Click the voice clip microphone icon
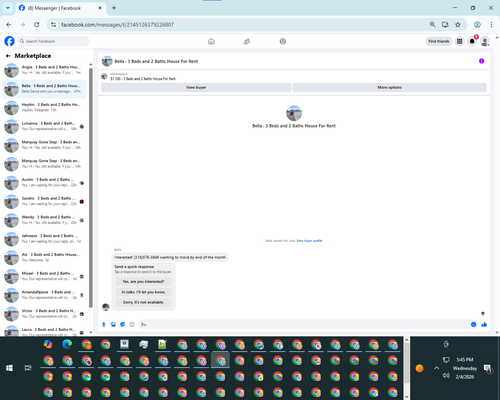This screenshot has width=500, height=400. (x=104, y=325)
